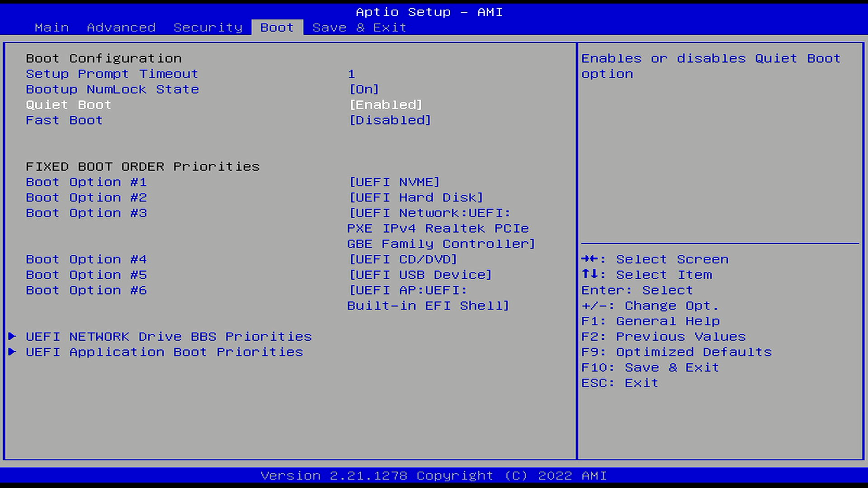Open Boot Option #1 UEFI NVME selector

pos(394,182)
